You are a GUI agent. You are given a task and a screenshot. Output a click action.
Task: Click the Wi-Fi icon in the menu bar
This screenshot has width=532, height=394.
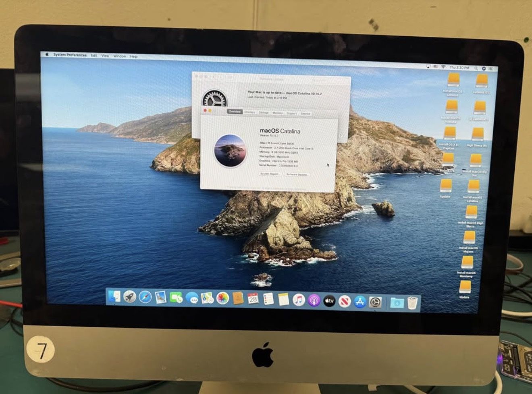point(443,67)
